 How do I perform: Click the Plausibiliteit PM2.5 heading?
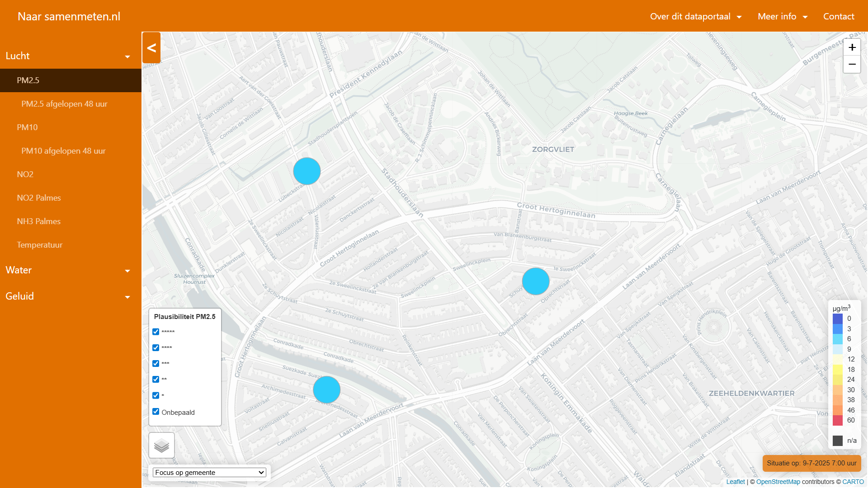click(185, 317)
